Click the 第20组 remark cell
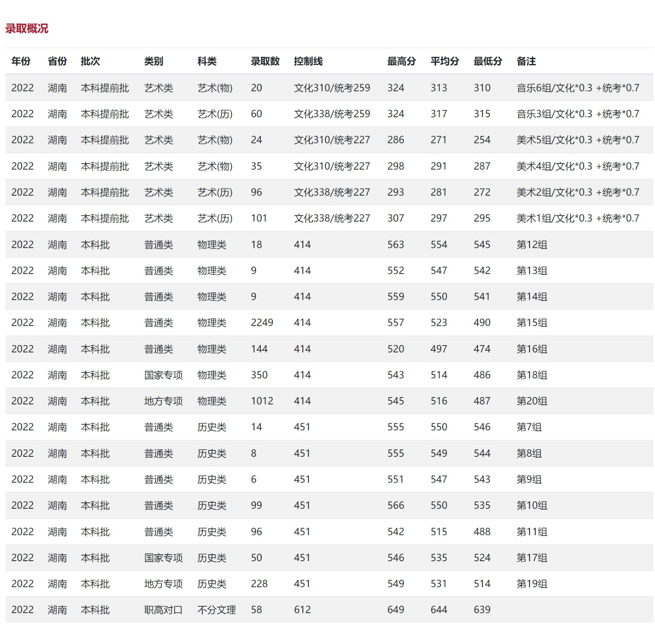 pos(532,401)
